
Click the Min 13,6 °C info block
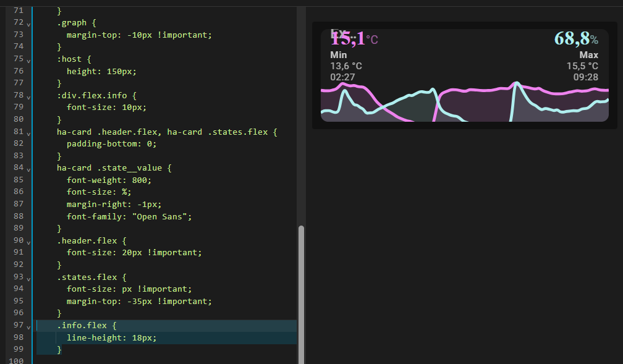pos(345,66)
